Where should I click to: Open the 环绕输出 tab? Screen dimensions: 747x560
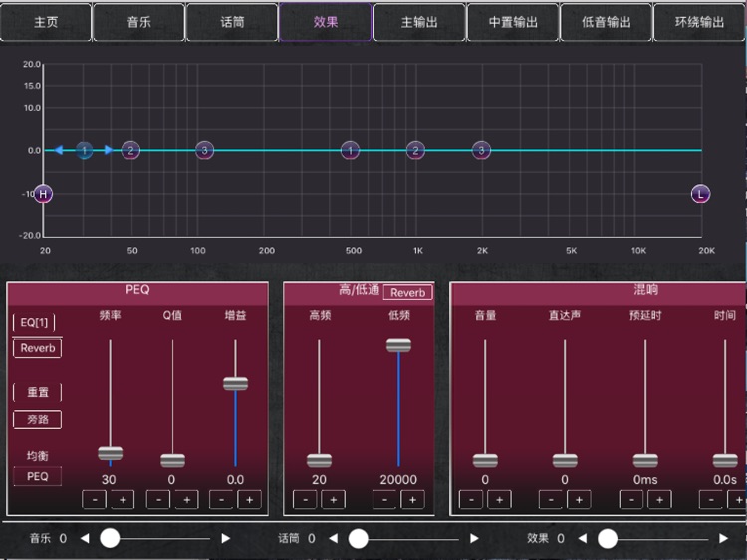coord(699,22)
